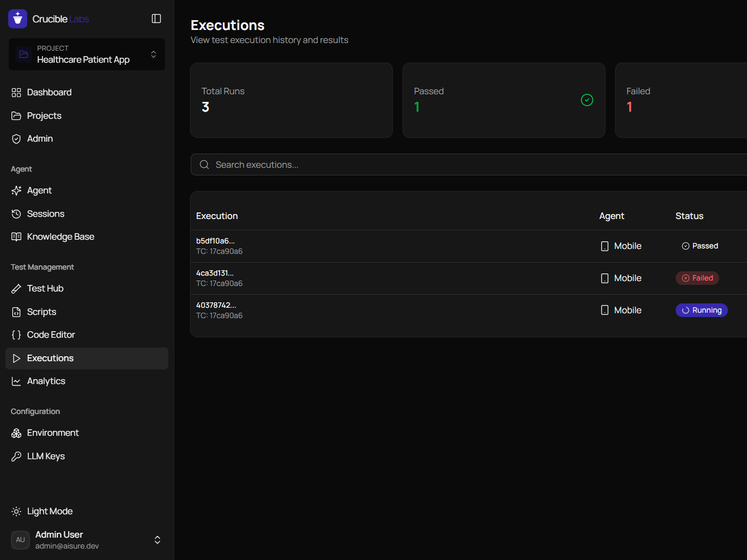Open the Dashboard page
Image resolution: width=747 pixels, height=560 pixels.
(x=87, y=93)
